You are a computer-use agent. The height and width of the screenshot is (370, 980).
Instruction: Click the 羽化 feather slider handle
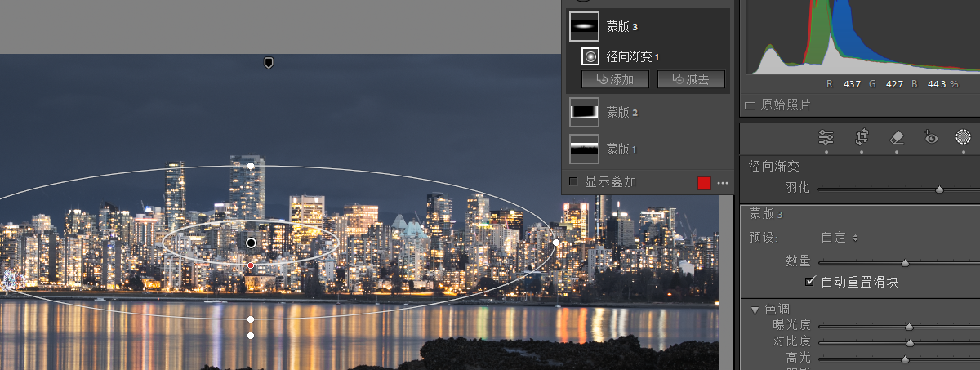point(939,189)
